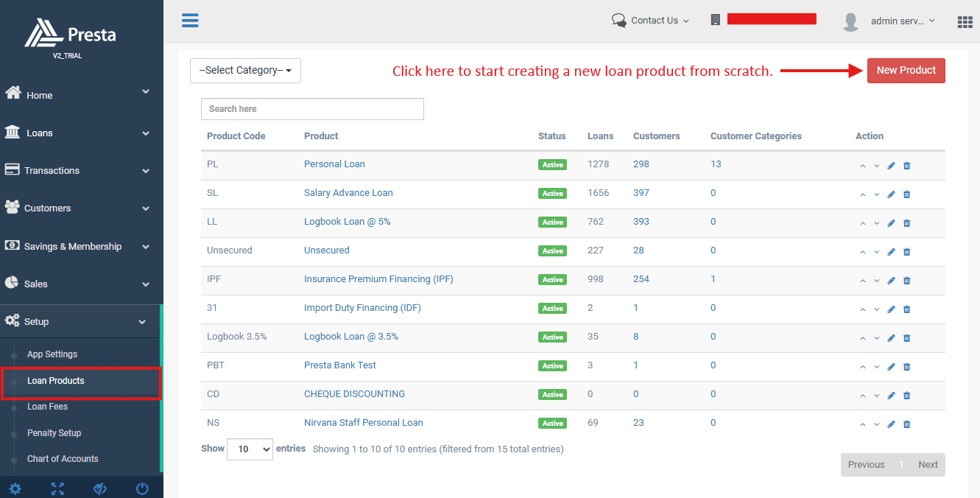
Task: Edit Nirvana Staff Personal Loan
Action: [891, 424]
